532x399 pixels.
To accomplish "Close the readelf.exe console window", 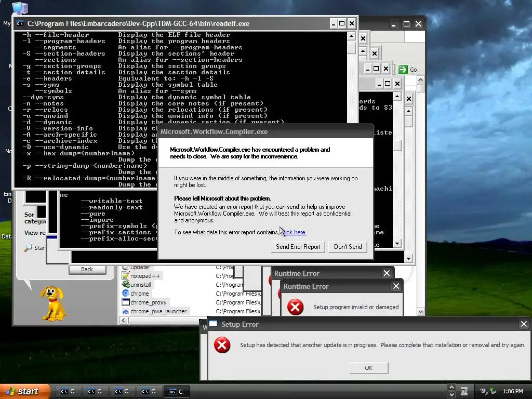I will [352, 23].
